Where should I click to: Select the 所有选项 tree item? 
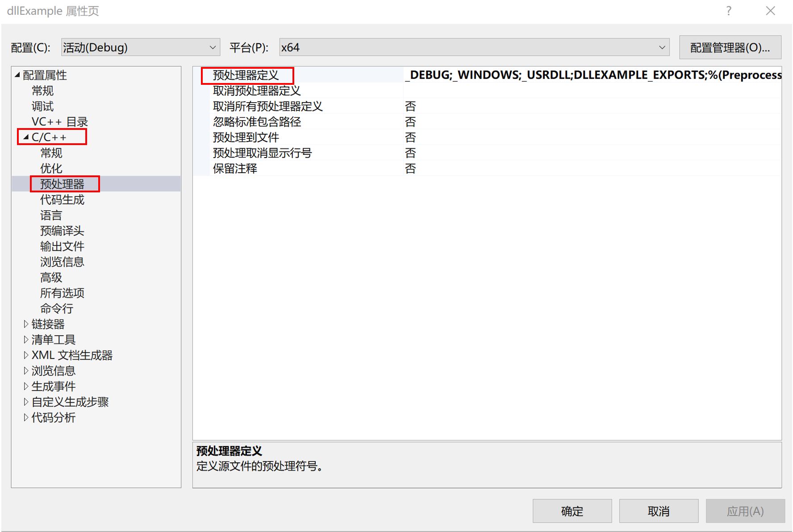(x=62, y=293)
